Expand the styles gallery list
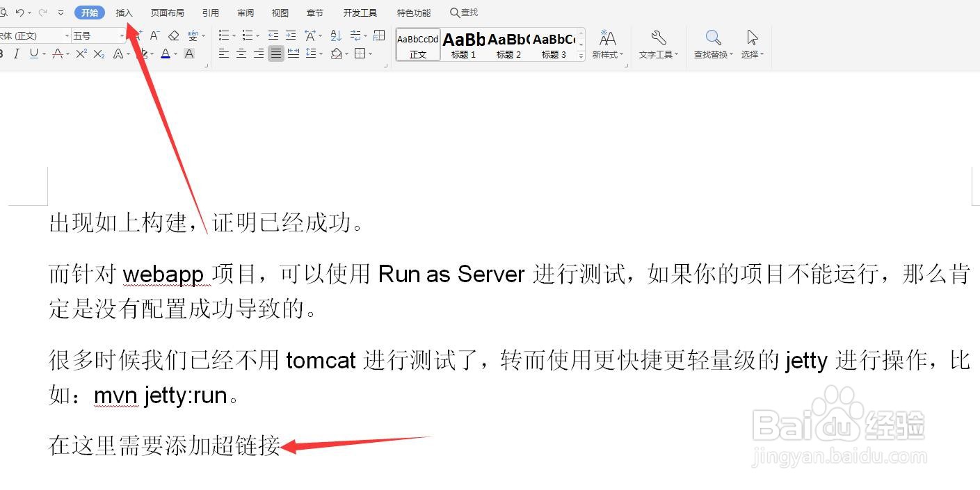980x490 pixels. [x=581, y=57]
